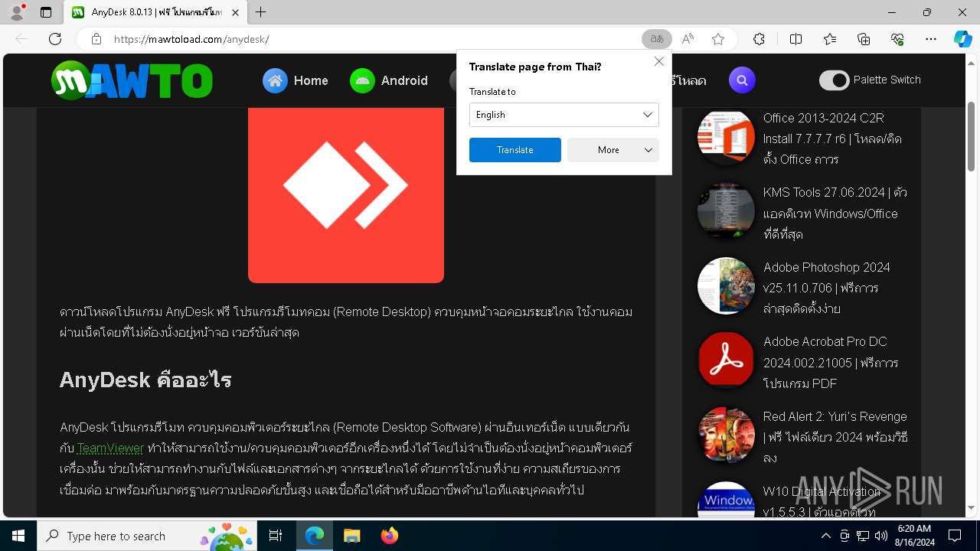
Task: Open the tab actions menu icon
Action: 46,12
